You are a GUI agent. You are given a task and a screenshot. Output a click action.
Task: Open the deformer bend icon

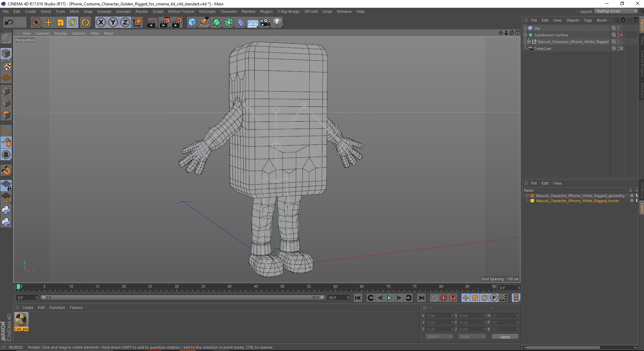click(x=241, y=23)
